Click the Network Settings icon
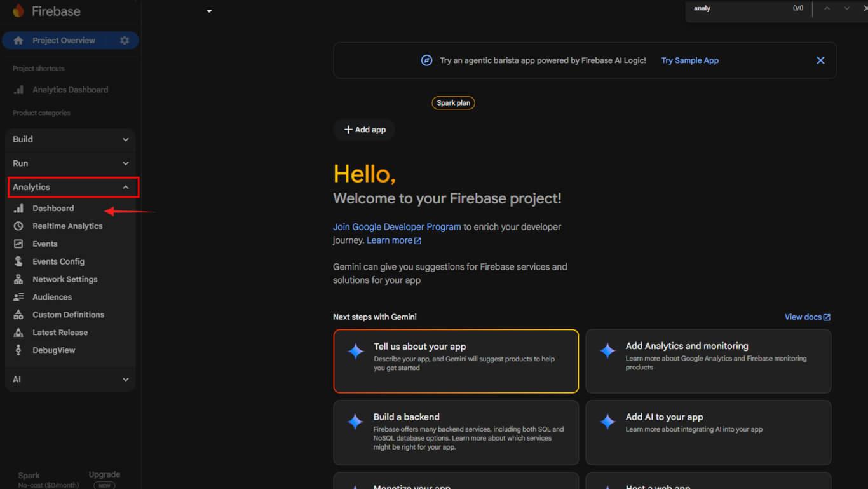Viewport: 868px width, 489px height. [18, 279]
